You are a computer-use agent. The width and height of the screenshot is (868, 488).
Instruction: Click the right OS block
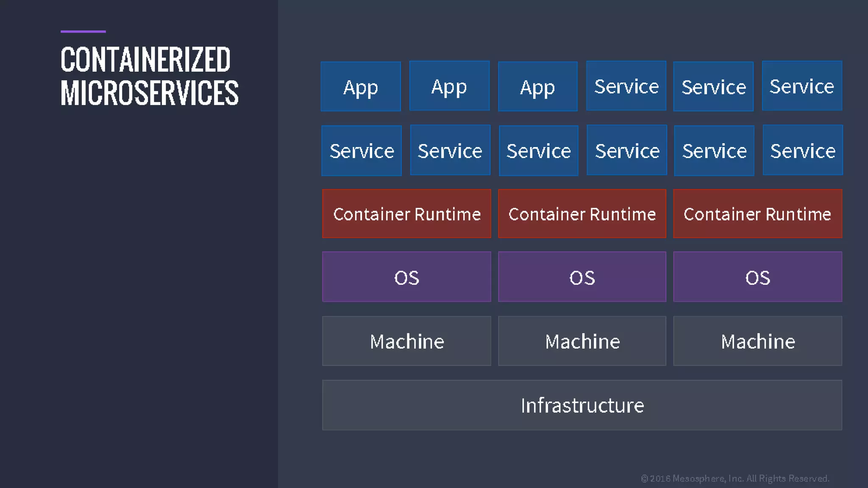757,277
